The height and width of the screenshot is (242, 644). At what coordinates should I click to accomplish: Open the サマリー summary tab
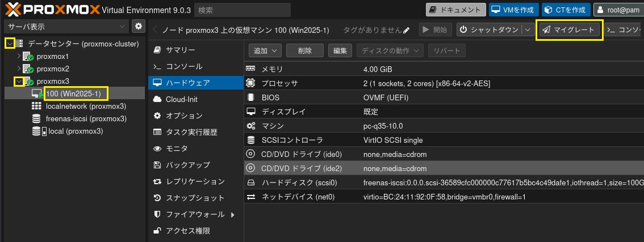(196, 50)
